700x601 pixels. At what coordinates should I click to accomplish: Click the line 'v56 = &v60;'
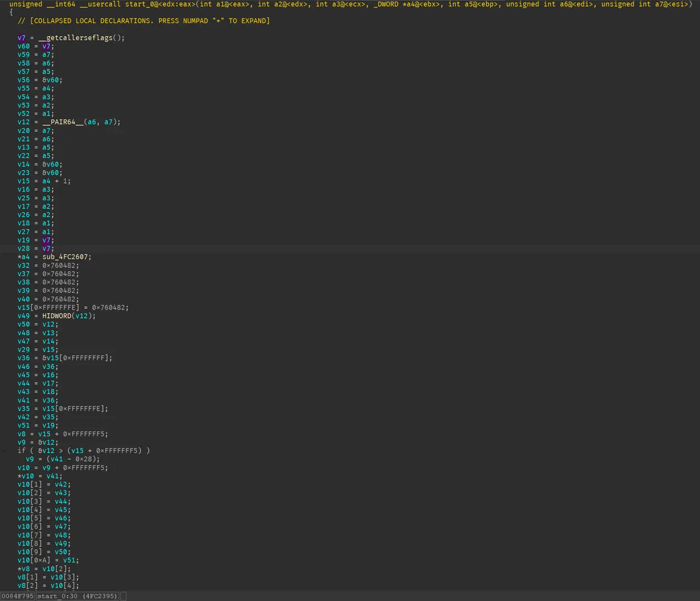click(x=40, y=80)
